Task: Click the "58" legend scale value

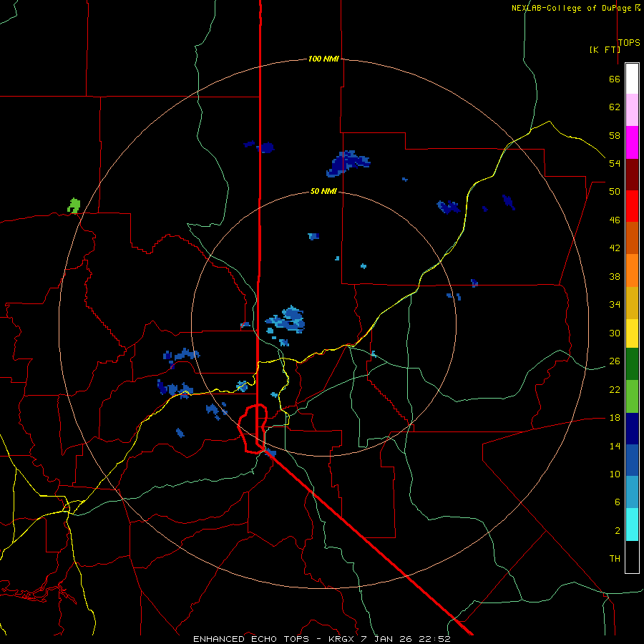Action: pyautogui.click(x=615, y=135)
